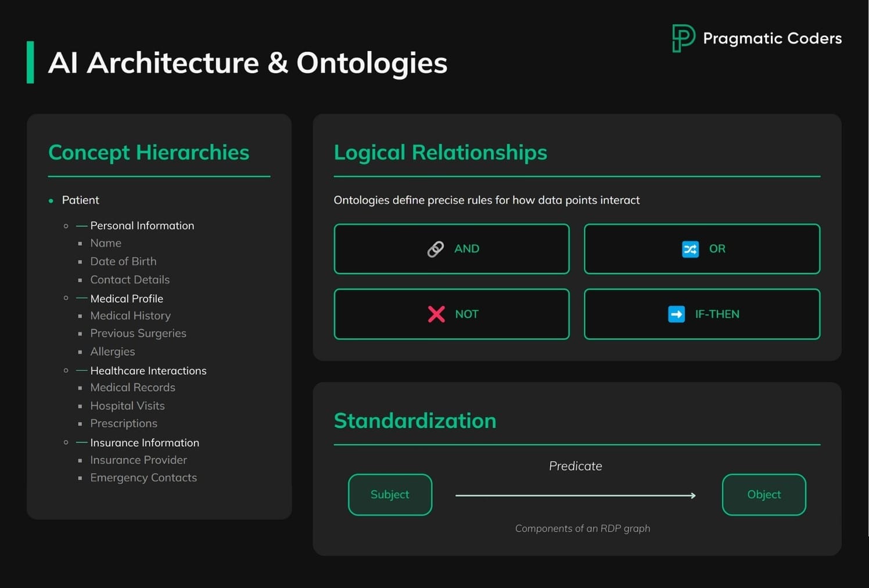Click the Subject node box
The width and height of the screenshot is (869, 588).
(390, 494)
